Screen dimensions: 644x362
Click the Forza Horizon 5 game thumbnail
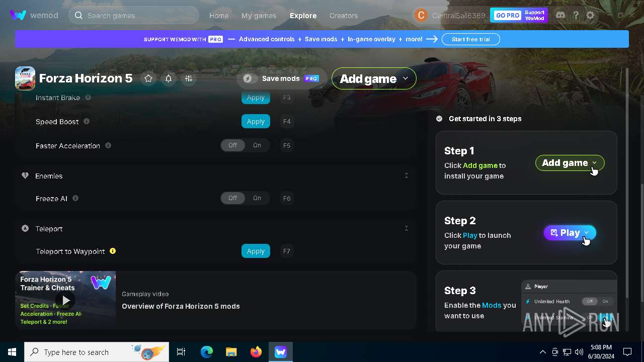point(25,78)
